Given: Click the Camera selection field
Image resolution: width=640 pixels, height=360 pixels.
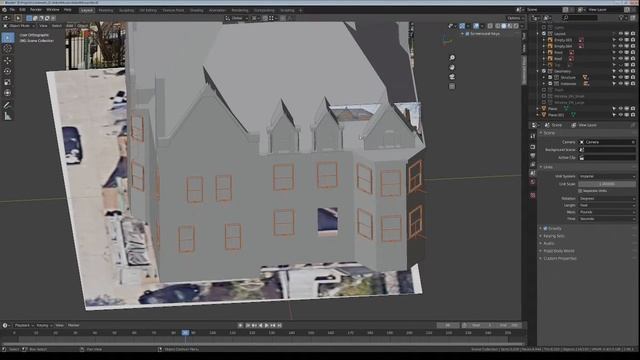Looking at the screenshot, I should (x=607, y=142).
